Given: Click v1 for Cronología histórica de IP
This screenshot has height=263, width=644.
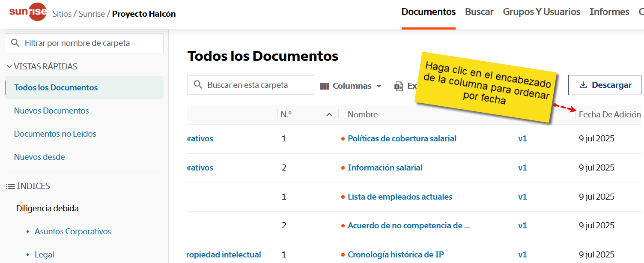Looking at the screenshot, I should coord(522,255).
